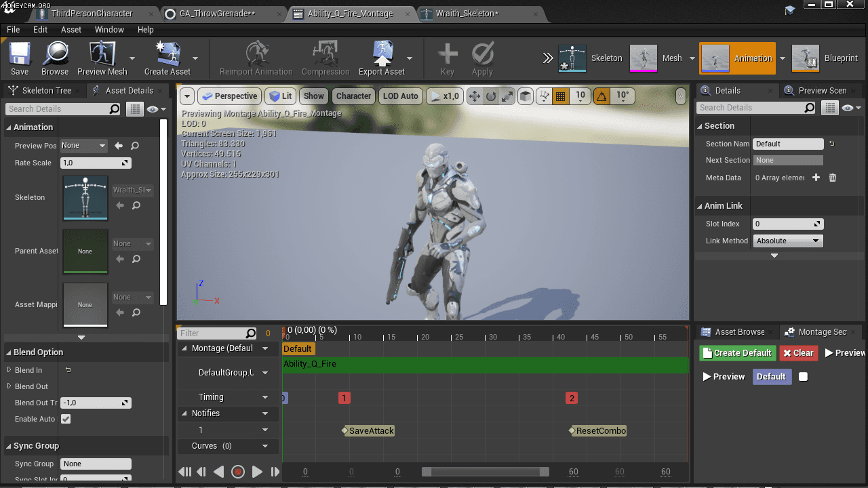Click the Preview Mesh toolbar icon
Screen dimensions: 868x488
102,58
